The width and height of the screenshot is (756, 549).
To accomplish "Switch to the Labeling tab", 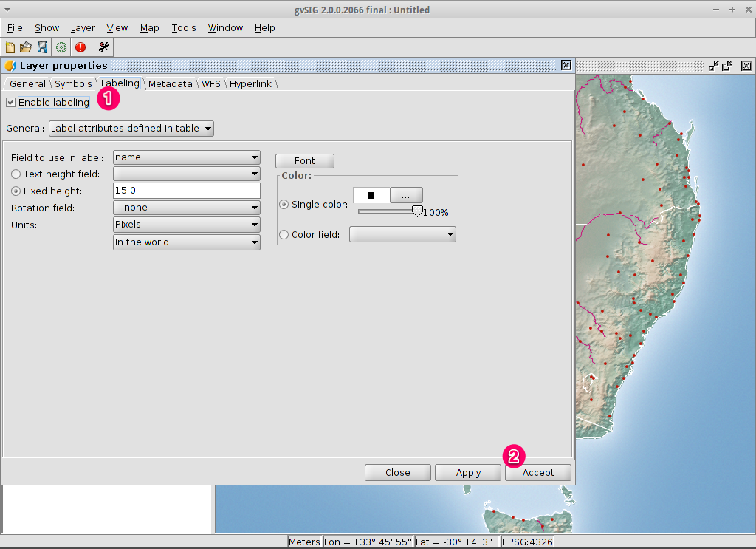I will pyautogui.click(x=120, y=83).
